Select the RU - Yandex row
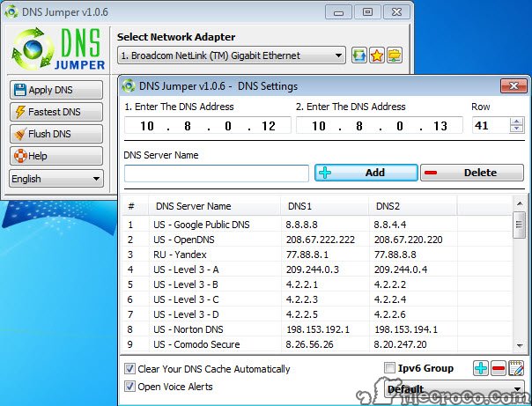Image resolution: width=532 pixels, height=406 pixels. point(317,255)
